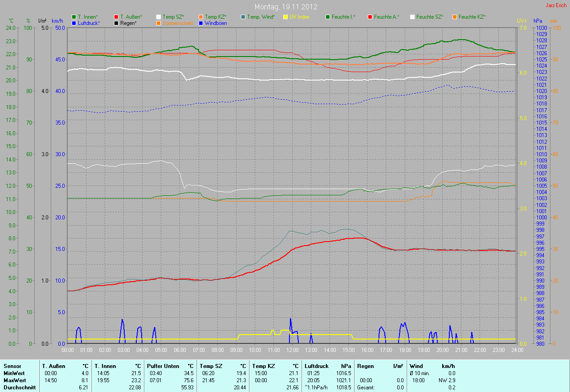Screen dimensions: 570x392
Task: Click the blue Windböen legend swatch
Action: (x=201, y=23)
